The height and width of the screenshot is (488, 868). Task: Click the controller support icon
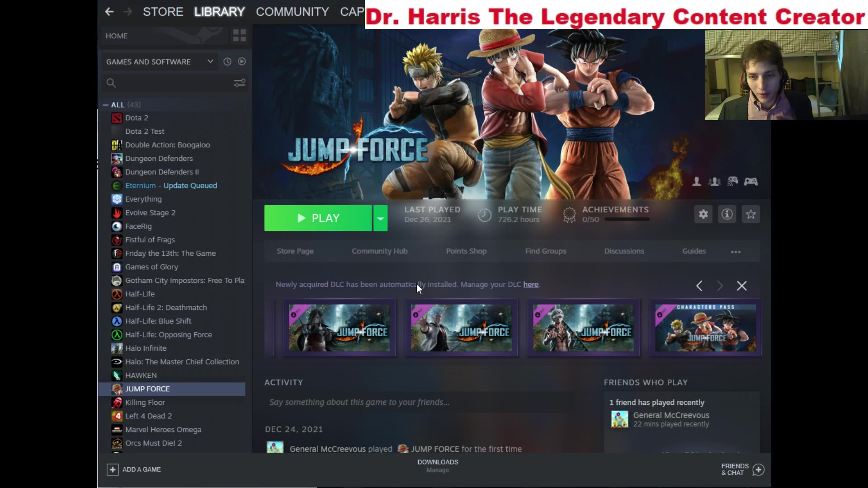[752, 181]
